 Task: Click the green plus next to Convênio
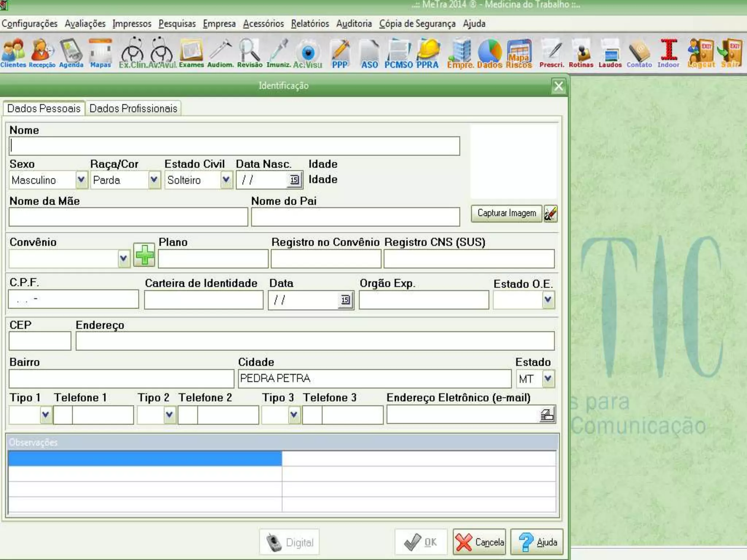(144, 255)
